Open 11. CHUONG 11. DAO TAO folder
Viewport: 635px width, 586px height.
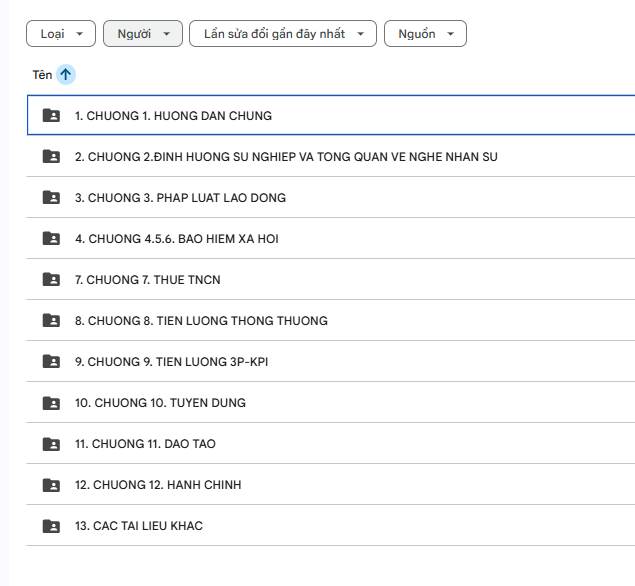point(145,444)
